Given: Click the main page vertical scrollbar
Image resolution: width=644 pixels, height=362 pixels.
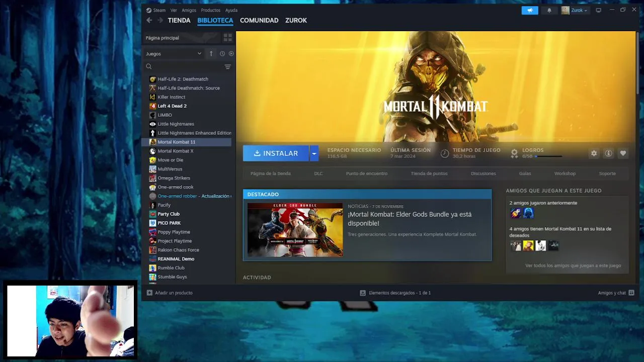Looking at the screenshot, I should click(x=638, y=63).
